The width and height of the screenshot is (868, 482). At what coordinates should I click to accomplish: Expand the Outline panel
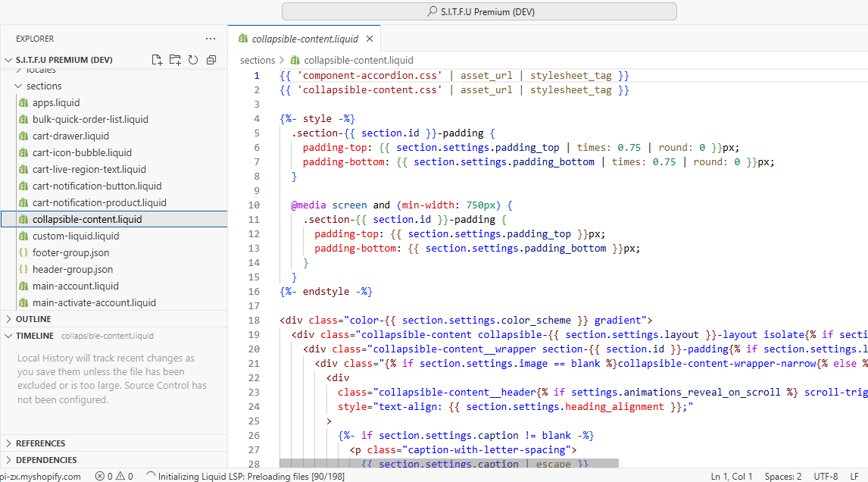34,319
